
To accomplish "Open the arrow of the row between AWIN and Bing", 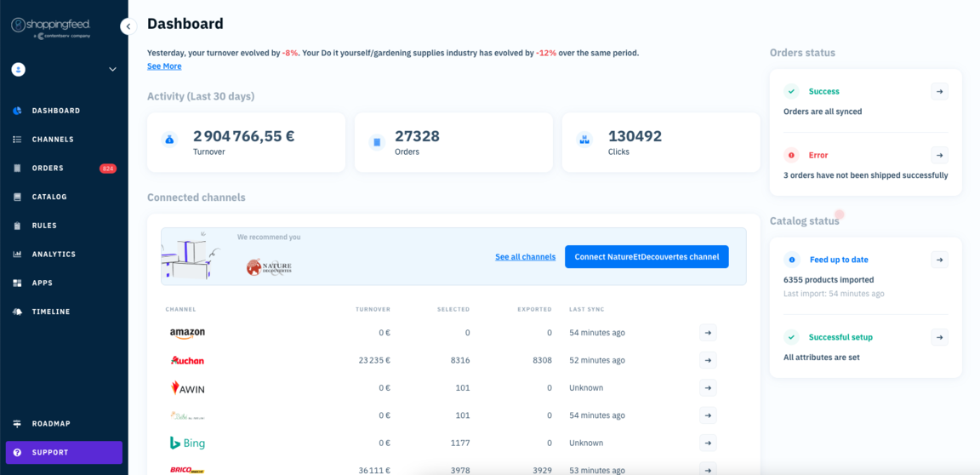I will point(708,415).
